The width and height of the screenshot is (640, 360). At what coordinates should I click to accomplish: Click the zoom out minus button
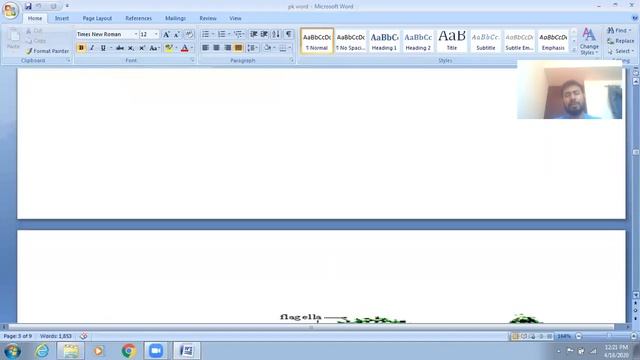pyautogui.click(x=578, y=336)
